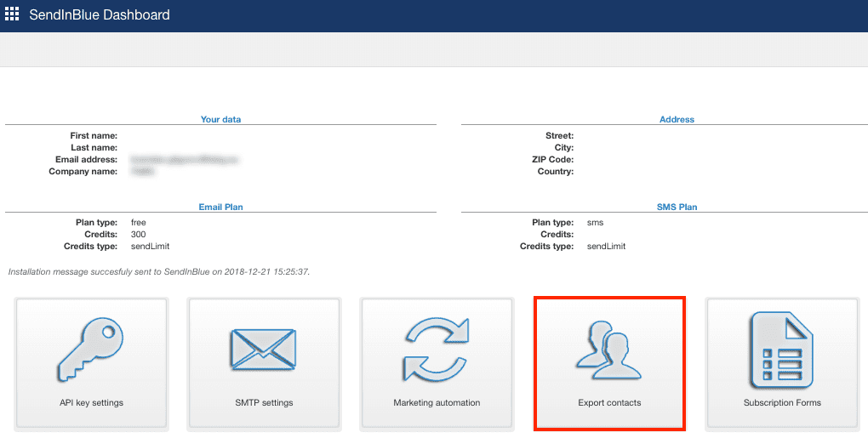Open the apps grid menu icon
Image resolution: width=868 pixels, height=438 pixels.
[12, 14]
